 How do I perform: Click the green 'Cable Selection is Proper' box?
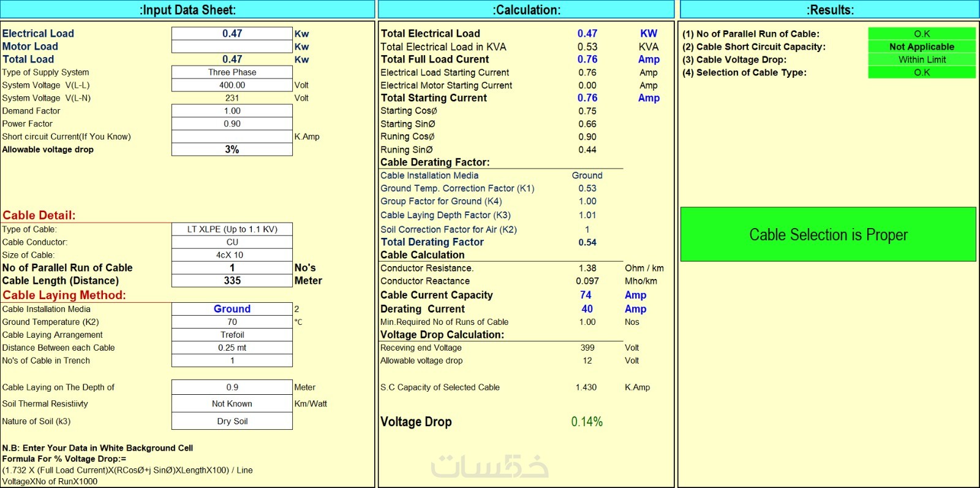828,235
